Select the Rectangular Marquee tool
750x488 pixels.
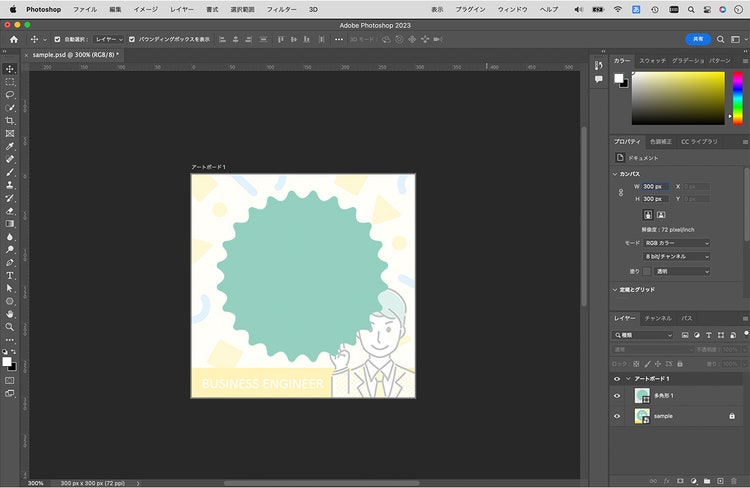click(10, 82)
